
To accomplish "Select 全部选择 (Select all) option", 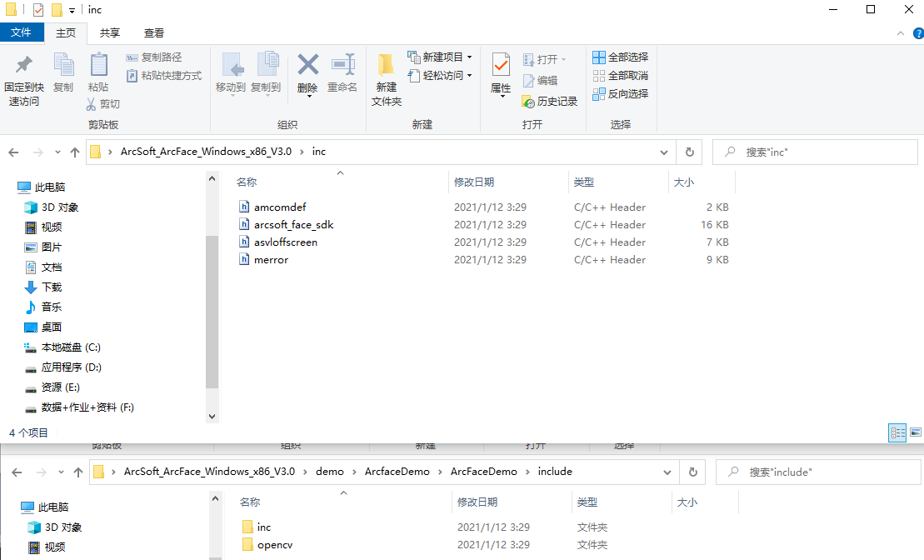I will tap(620, 57).
